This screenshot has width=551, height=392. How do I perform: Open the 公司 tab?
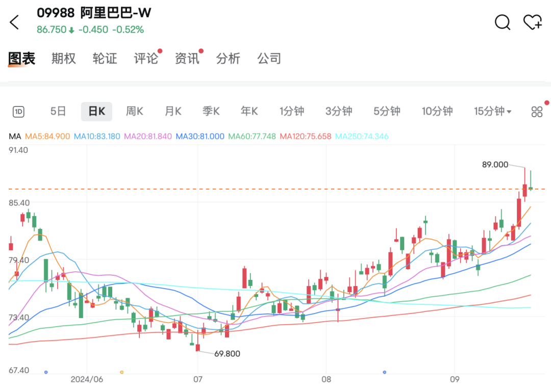click(x=269, y=58)
